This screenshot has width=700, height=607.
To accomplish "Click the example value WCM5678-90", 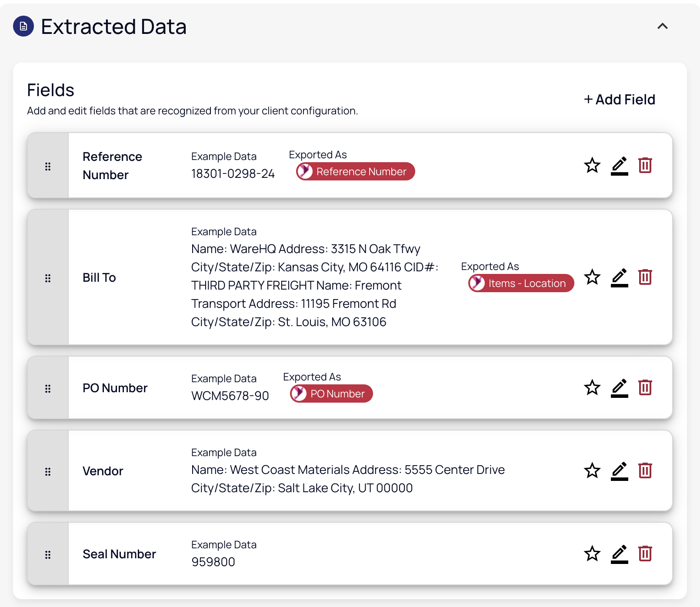I will [x=230, y=396].
